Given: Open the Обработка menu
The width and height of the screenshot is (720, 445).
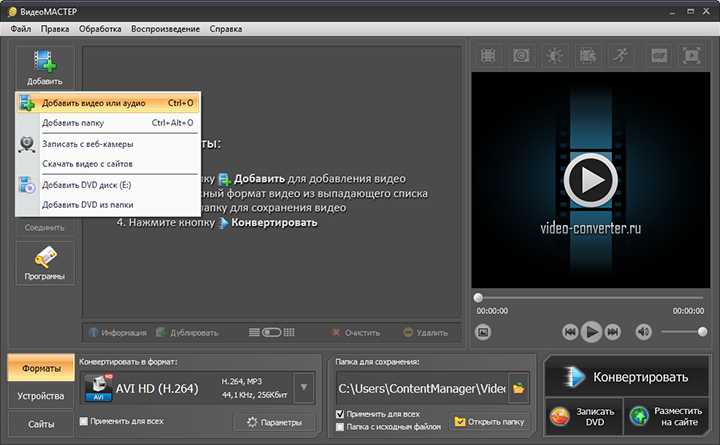Looking at the screenshot, I should point(100,28).
